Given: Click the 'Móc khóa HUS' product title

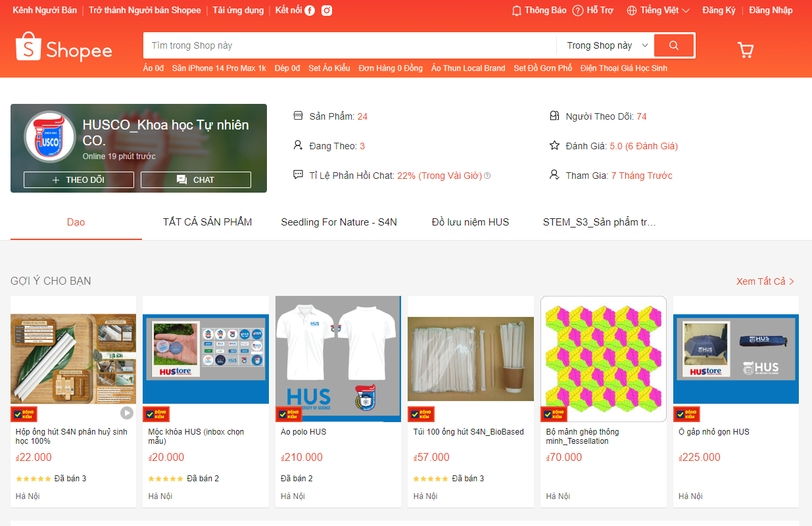Looking at the screenshot, I should click(196, 437).
